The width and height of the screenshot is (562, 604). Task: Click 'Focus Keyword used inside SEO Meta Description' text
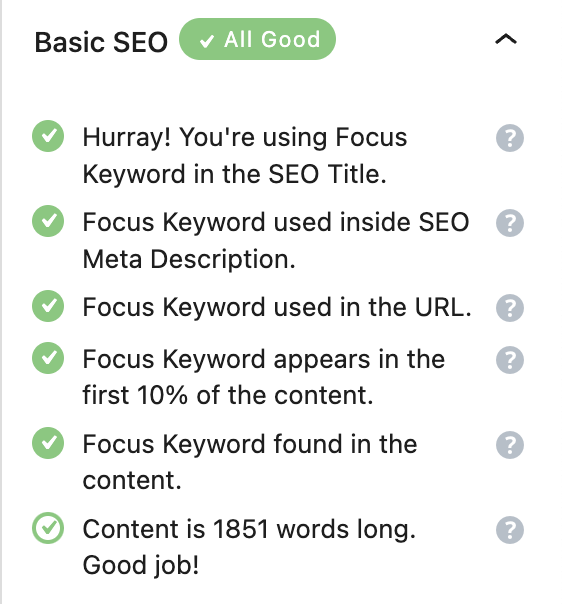[x=276, y=241]
